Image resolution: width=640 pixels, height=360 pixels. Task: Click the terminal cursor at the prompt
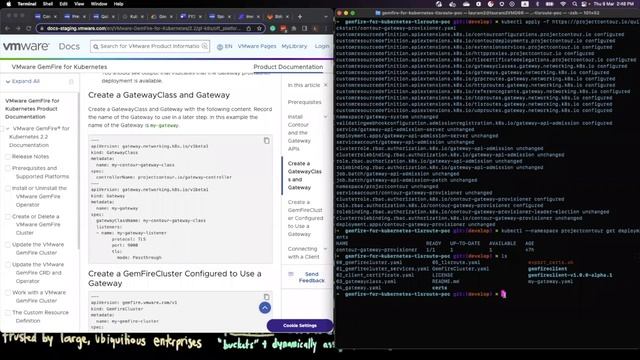tap(503, 294)
